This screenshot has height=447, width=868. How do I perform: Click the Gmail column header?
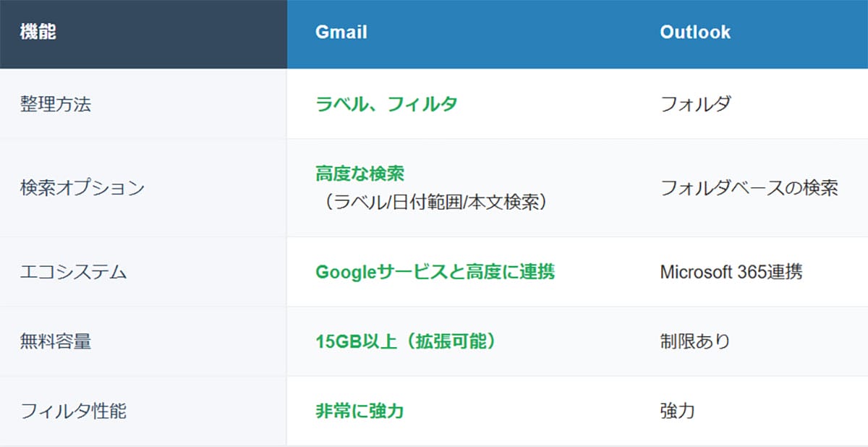(341, 33)
